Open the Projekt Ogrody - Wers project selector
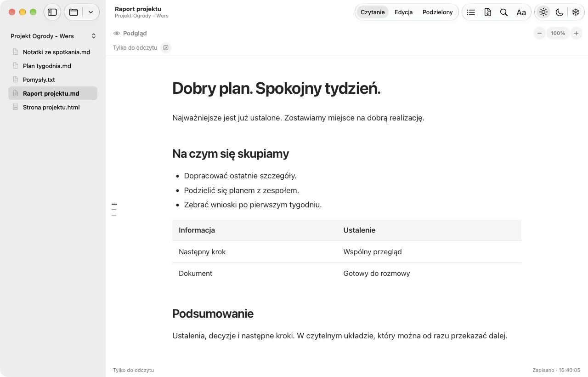Viewport: 588px width, 377px height. [53, 36]
